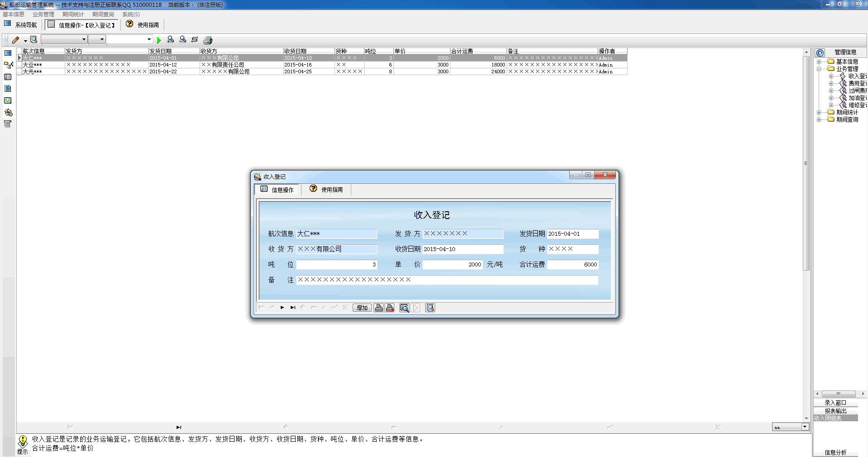Select the zoom out magnifier icon

(183, 40)
